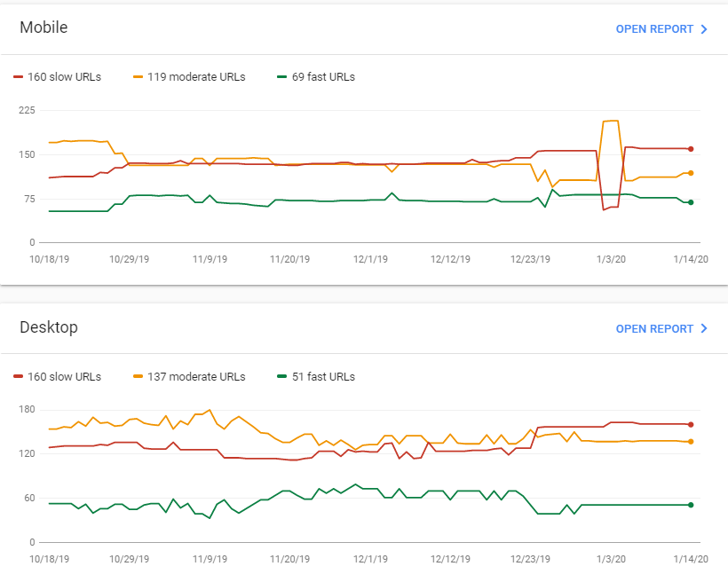Click the red endpoint dot on Mobile chart
The image size is (728, 582).
(x=691, y=149)
